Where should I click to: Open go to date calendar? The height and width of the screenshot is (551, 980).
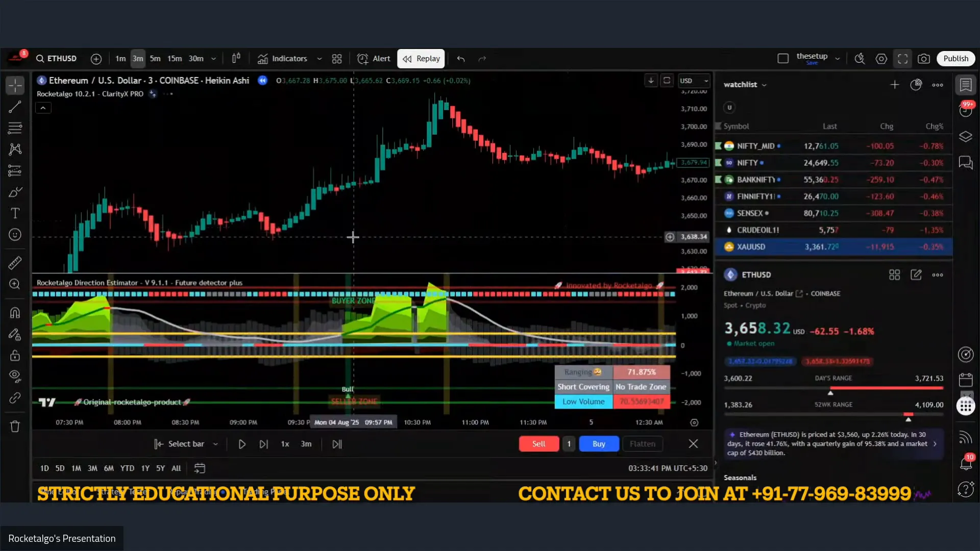(x=200, y=468)
